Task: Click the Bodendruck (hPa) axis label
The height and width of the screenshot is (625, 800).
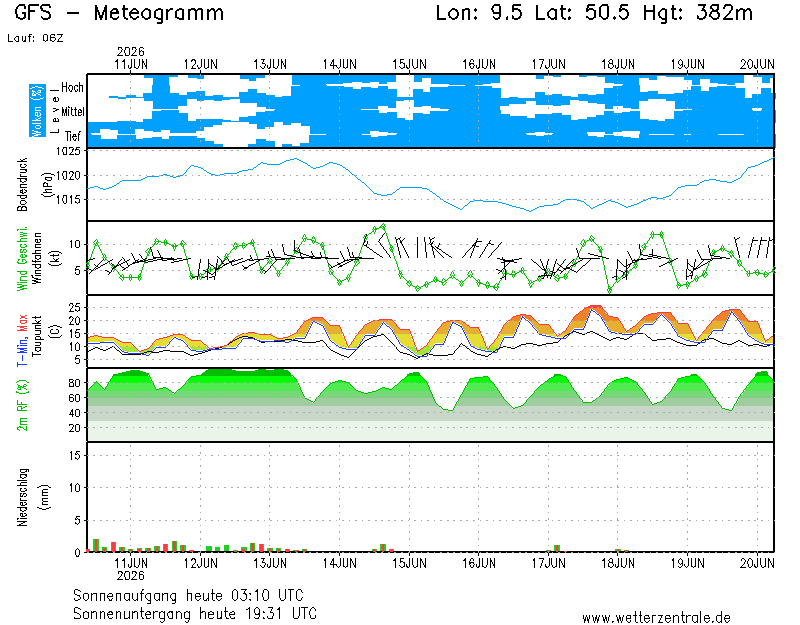Action: click(34, 185)
